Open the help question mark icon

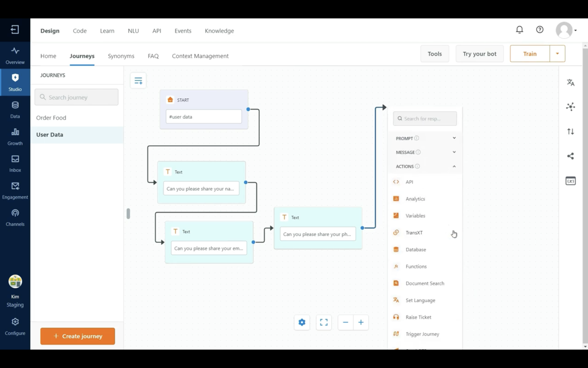point(540,30)
